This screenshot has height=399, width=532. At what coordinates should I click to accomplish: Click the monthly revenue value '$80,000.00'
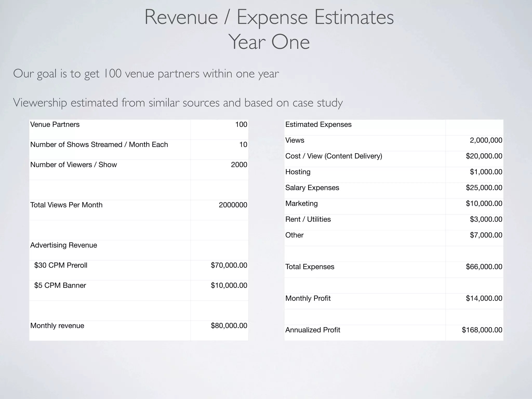tap(229, 325)
